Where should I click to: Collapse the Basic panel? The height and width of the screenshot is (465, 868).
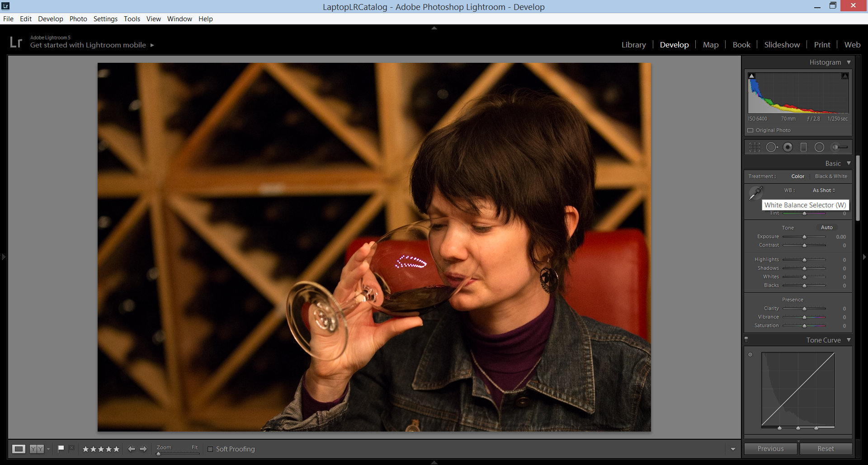tap(849, 163)
